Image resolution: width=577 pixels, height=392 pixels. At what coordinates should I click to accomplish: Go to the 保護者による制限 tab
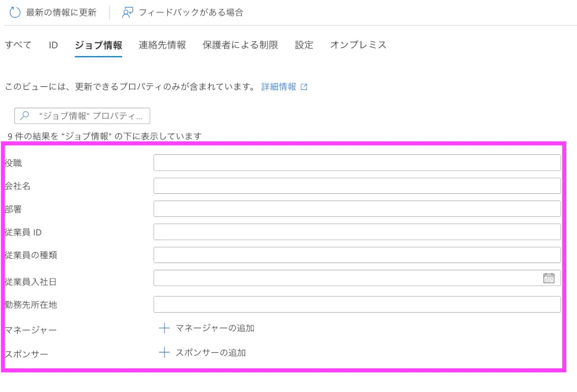click(240, 45)
